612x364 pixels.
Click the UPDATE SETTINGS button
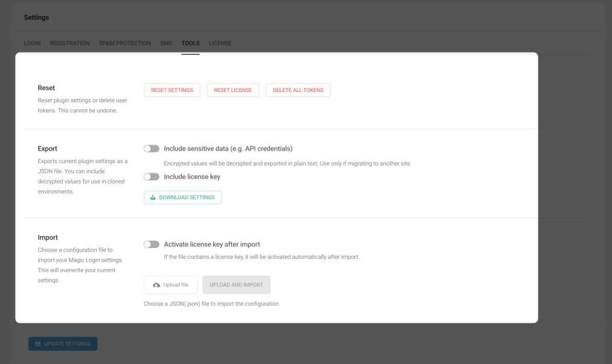63,344
